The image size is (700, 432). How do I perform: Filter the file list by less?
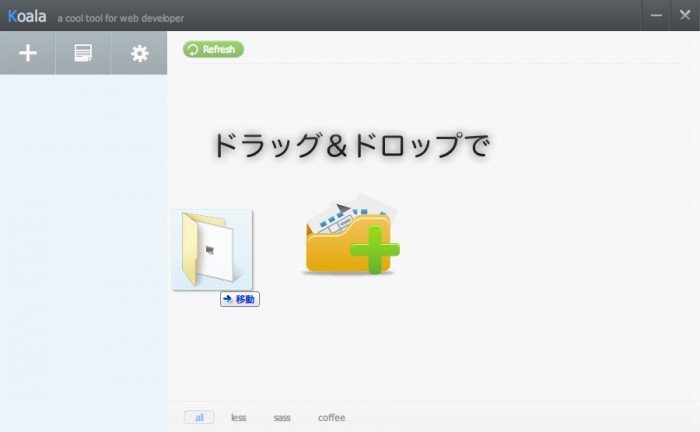[238, 417]
